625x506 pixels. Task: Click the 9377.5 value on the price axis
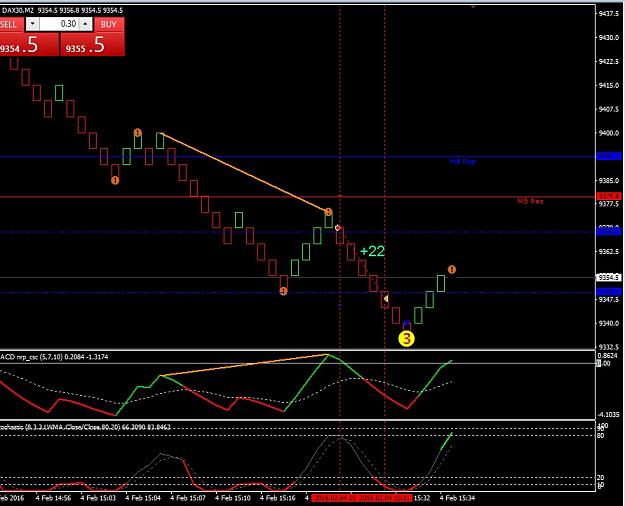(x=609, y=204)
